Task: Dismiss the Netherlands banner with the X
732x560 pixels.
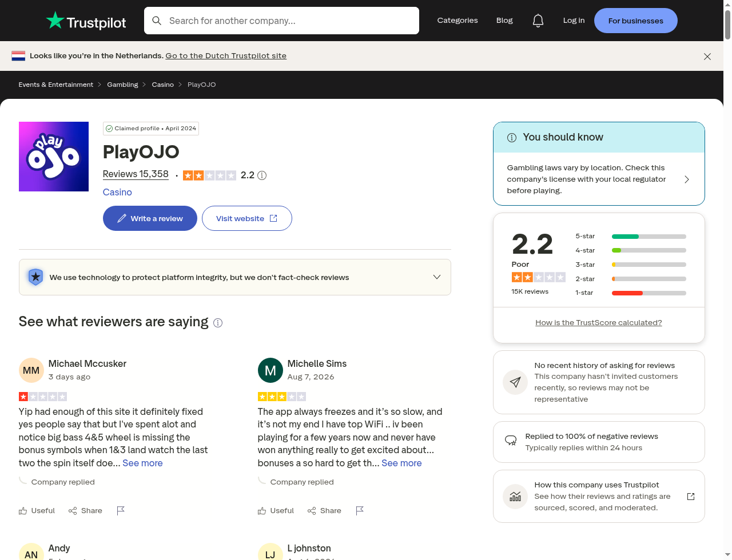Action: (x=707, y=56)
